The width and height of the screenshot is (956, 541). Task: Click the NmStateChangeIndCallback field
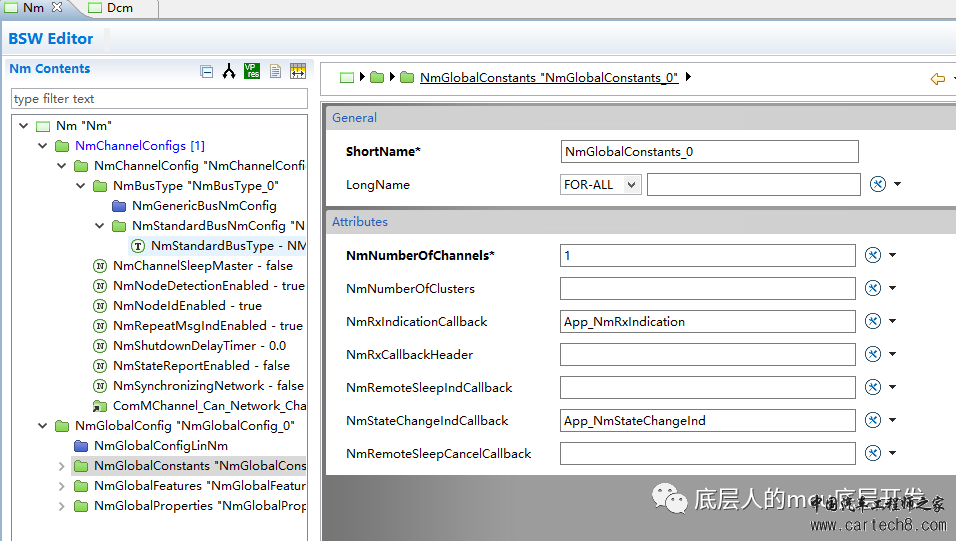point(707,420)
